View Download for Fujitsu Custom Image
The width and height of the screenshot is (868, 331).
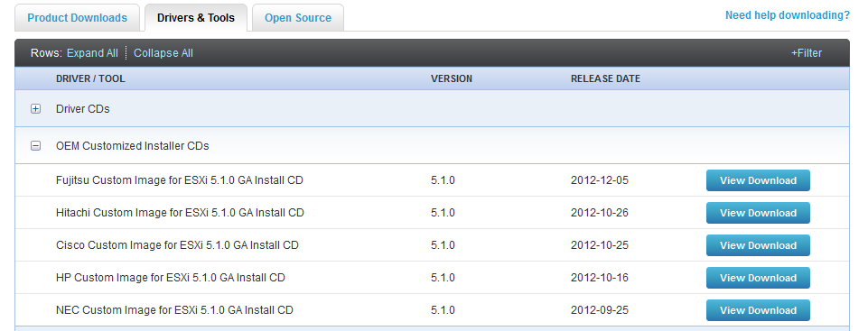[758, 180]
